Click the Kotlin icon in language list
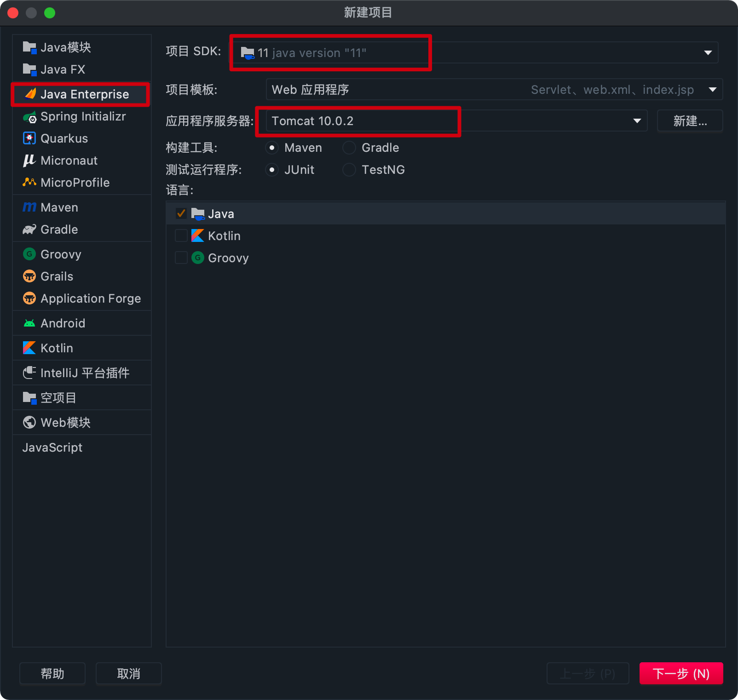The height and width of the screenshot is (700, 738). pos(198,235)
